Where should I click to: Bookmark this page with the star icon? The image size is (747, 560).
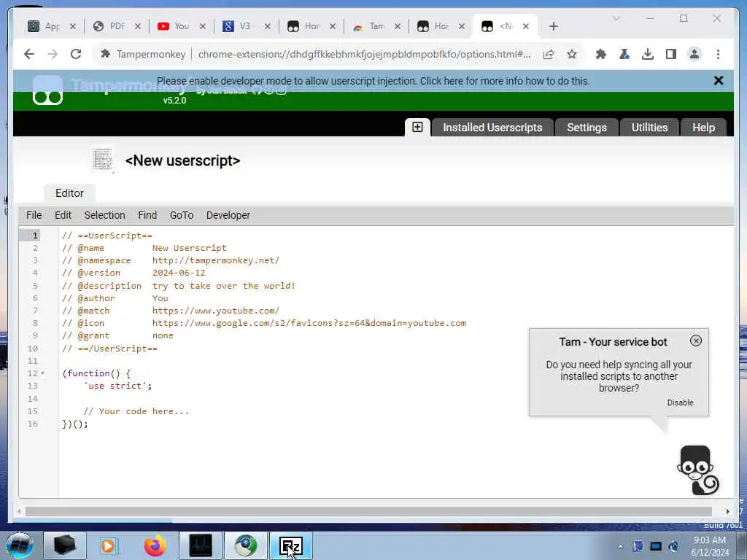pyautogui.click(x=572, y=54)
